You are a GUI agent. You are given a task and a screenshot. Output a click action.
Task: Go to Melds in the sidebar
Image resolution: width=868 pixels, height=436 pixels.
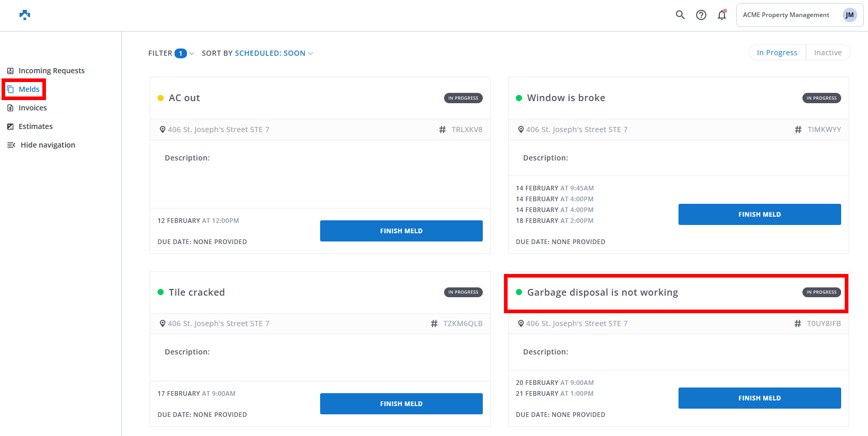coord(29,89)
